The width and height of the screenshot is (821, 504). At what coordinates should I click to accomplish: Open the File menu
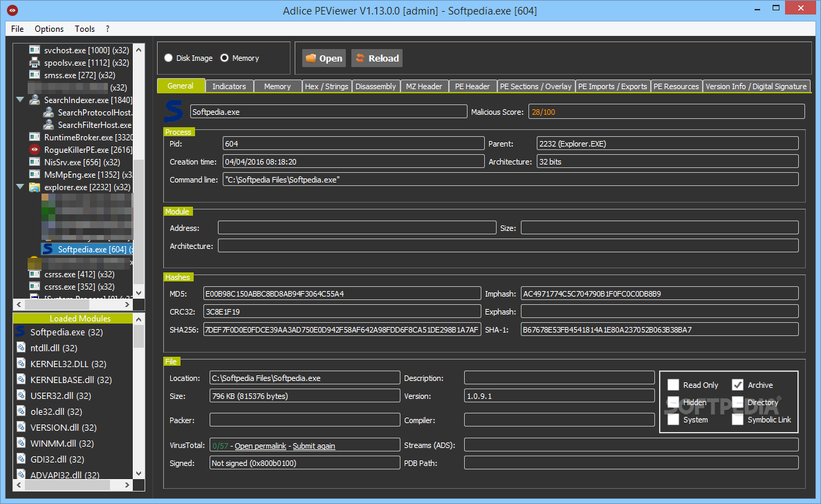click(17, 29)
